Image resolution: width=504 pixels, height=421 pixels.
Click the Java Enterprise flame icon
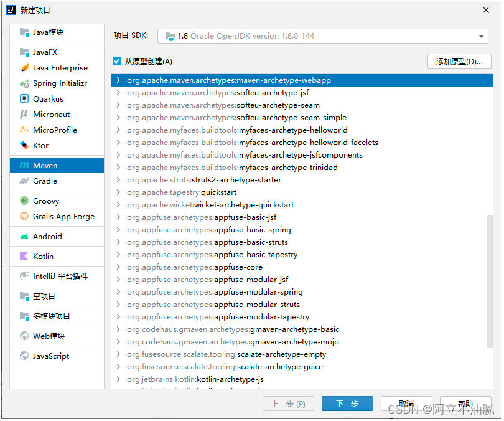tap(24, 67)
